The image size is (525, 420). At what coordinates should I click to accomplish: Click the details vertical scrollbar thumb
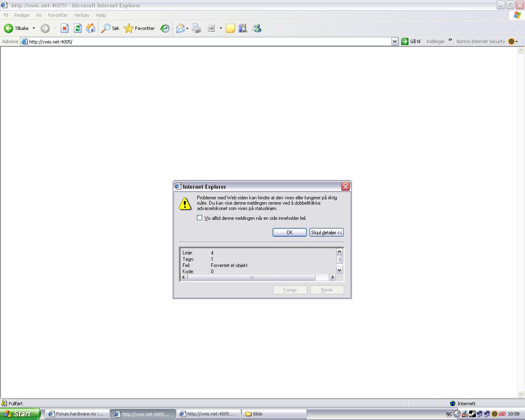[339, 259]
